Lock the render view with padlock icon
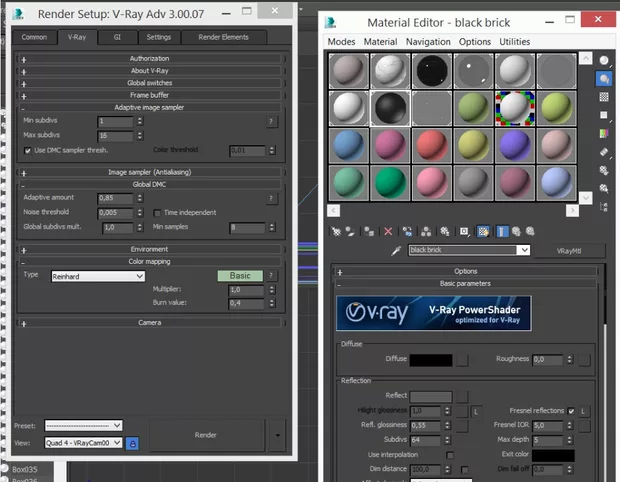Image resolution: width=620 pixels, height=482 pixels. [x=132, y=442]
